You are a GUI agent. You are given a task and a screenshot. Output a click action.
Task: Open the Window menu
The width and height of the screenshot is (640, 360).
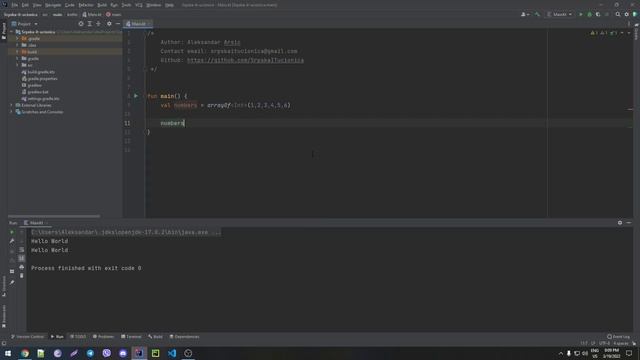click(153, 5)
